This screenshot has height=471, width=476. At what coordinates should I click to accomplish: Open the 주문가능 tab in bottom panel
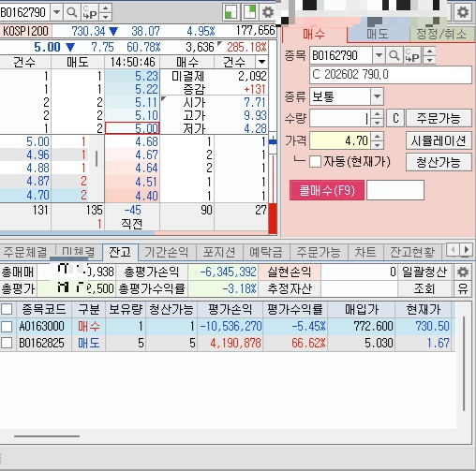(319, 252)
